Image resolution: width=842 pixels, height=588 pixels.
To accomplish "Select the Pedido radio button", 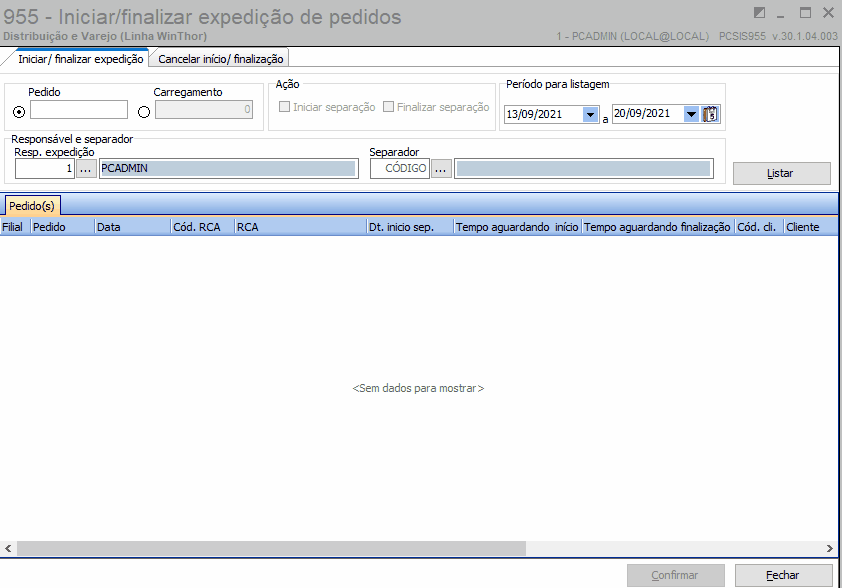I will click(19, 112).
